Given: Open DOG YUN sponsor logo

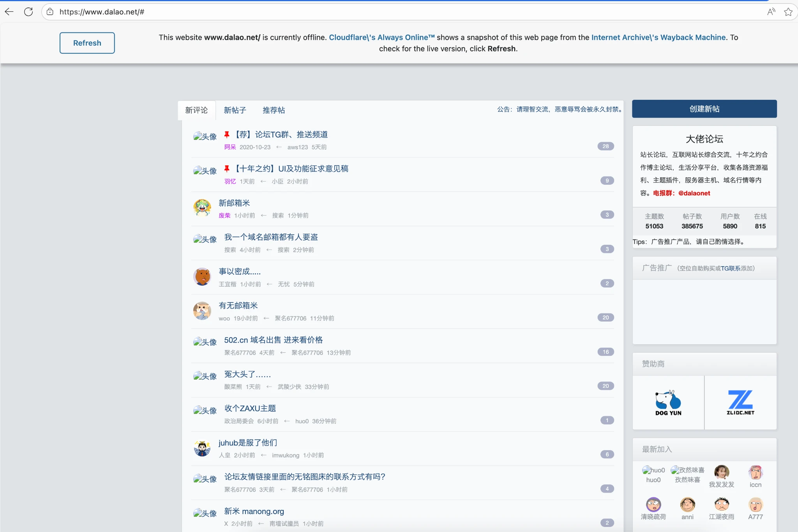Looking at the screenshot, I should coord(668,403).
